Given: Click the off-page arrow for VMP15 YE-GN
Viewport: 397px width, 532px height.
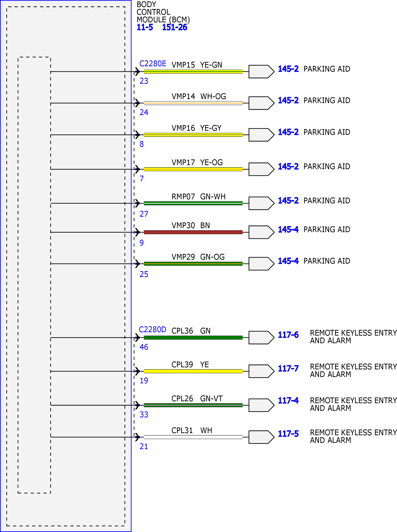Looking at the screenshot, I should [x=261, y=72].
